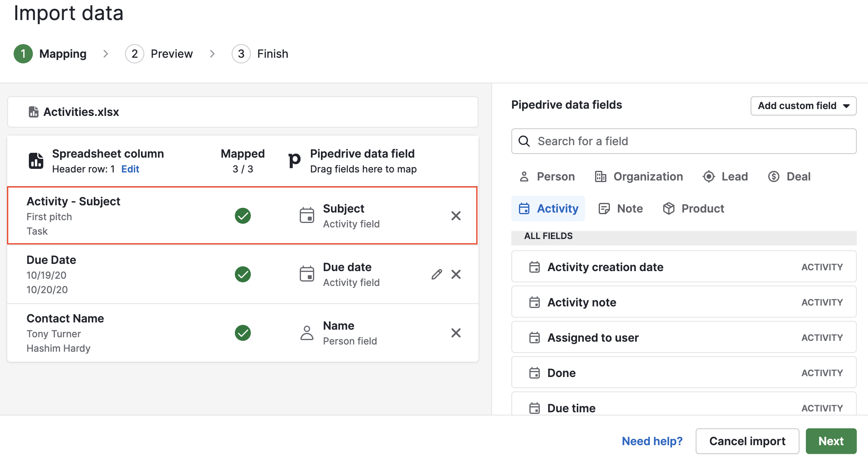868x462 pixels.
Task: Click calendar icon next to Subject field
Action: [x=307, y=215]
